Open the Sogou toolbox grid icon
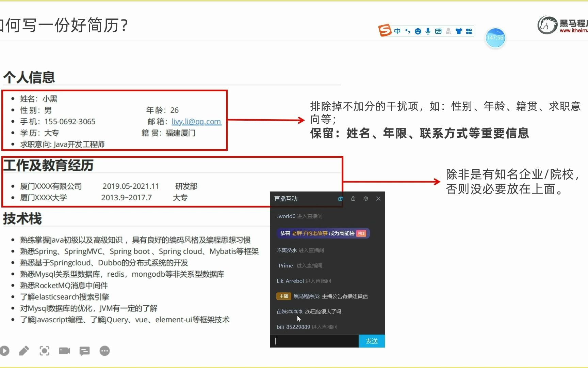Image resolution: width=588 pixels, height=368 pixels. (x=469, y=31)
